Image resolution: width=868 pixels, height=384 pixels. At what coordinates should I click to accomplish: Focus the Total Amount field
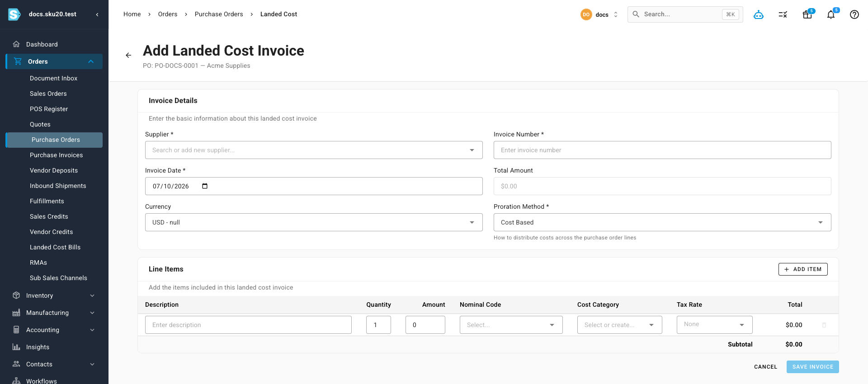click(x=662, y=186)
